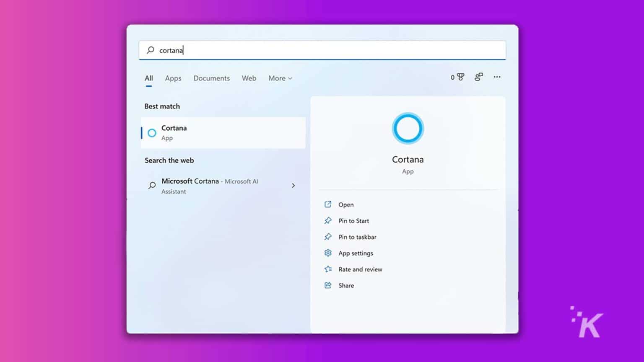Click the Open icon next to the Open action

tap(328, 204)
